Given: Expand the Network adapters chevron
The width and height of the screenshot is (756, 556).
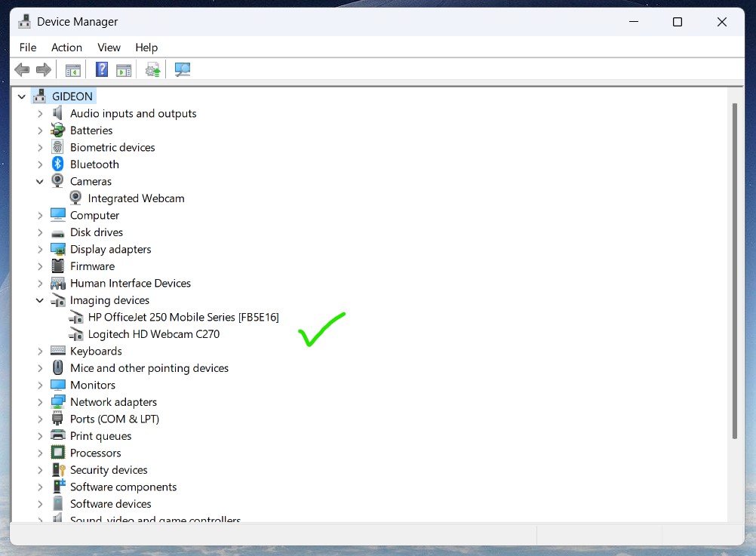Looking at the screenshot, I should coord(40,402).
